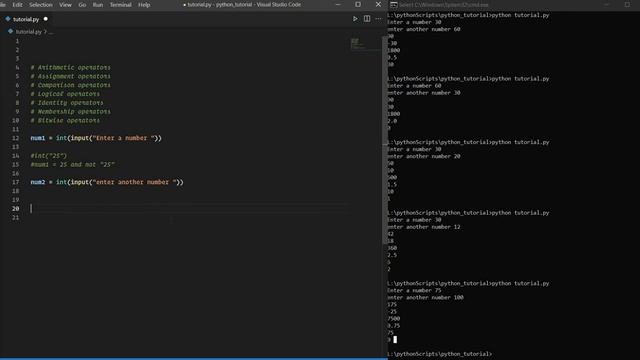Click the "Enter a number " string literal
The image size is (640, 360).
[x=124, y=138]
